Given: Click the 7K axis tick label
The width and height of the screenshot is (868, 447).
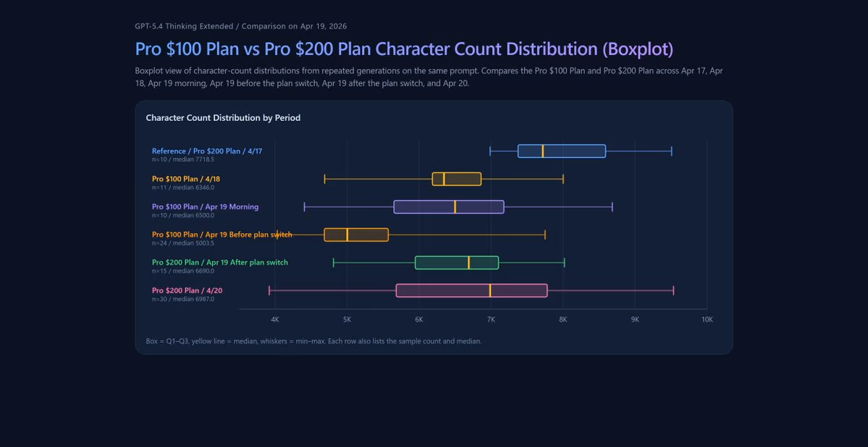Looking at the screenshot, I should (491, 319).
